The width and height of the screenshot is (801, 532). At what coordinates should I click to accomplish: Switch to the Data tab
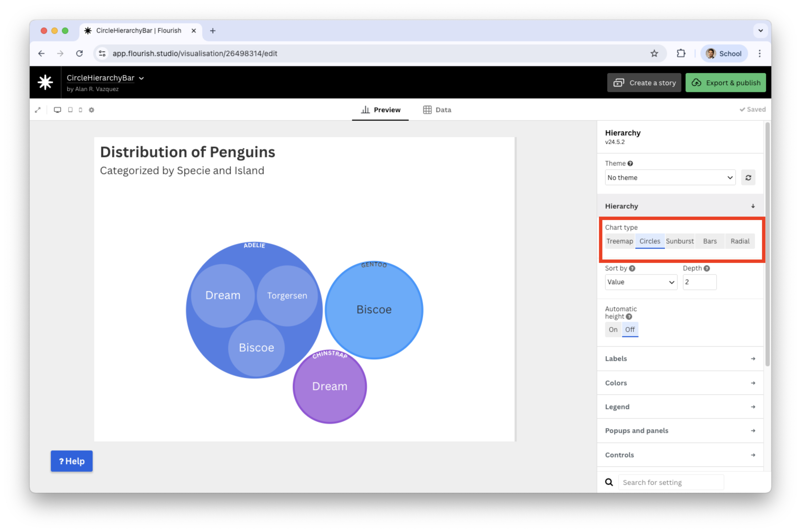pyautogui.click(x=437, y=110)
